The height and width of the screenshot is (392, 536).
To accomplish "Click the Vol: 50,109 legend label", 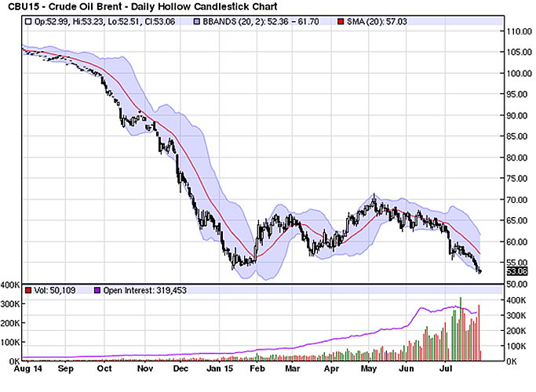I will click(x=57, y=290).
